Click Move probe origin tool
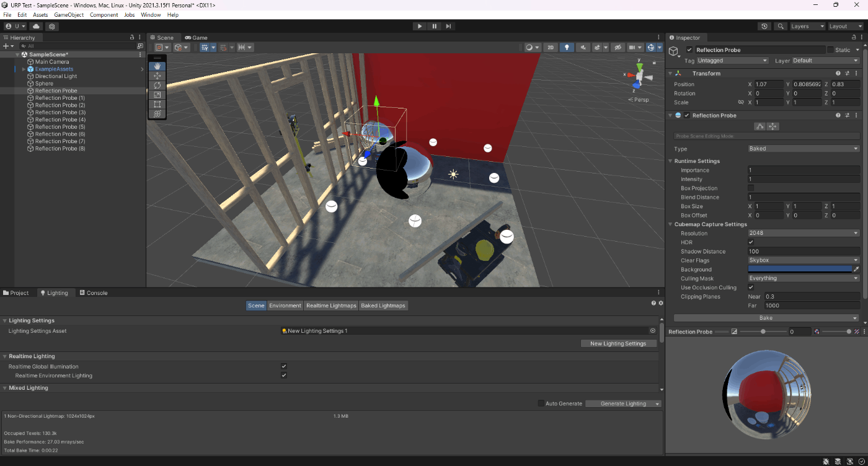The width and height of the screenshot is (868, 466). click(x=773, y=126)
